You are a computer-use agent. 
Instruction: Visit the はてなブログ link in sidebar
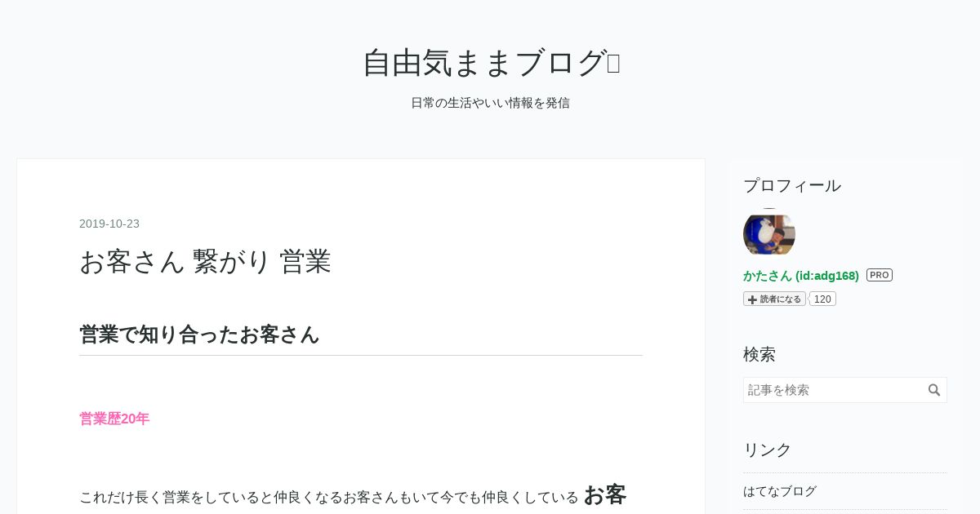point(780,491)
